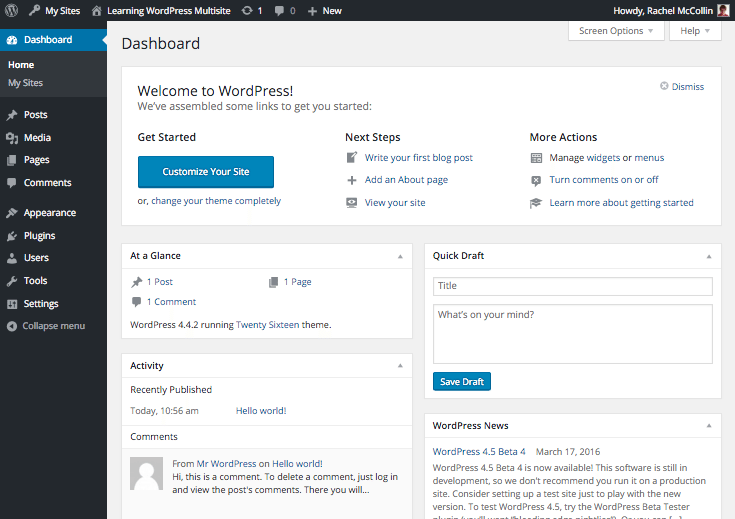Click the menus link under More Actions

point(649,158)
